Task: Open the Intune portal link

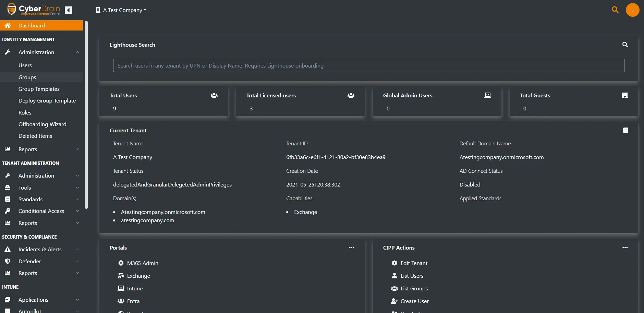Action: [130, 289]
